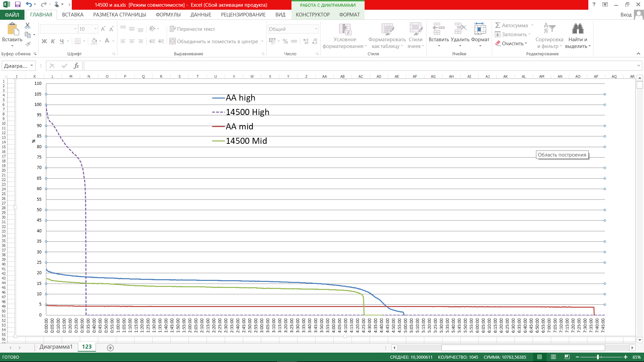This screenshot has width=644, height=362.
Task: Open Условное форматирование menu
Action: click(345, 36)
